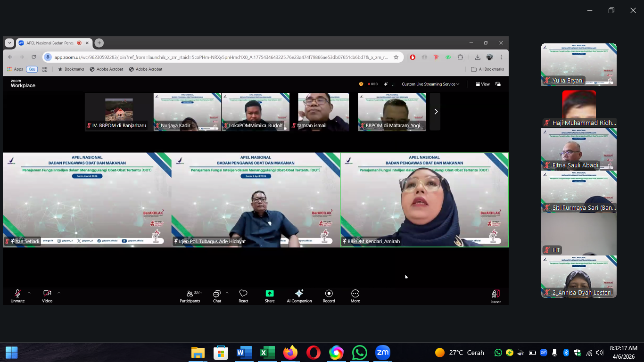644x362 pixels.
Task: Click the React heart icon
Action: coord(243,296)
